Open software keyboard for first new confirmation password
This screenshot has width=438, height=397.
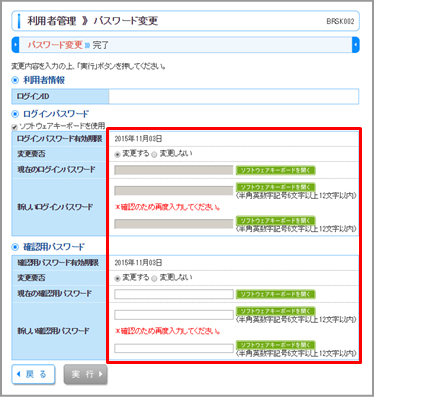276,311
